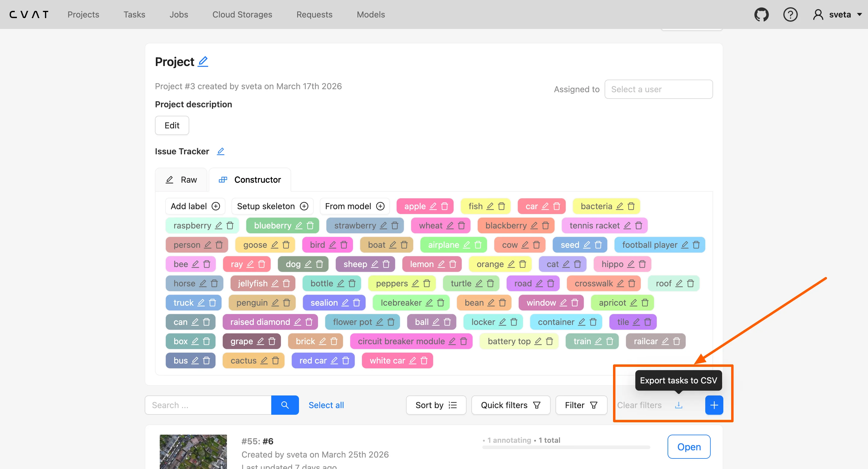Screen dimensions: 868x469
Task: Open the Assigned to user selector
Action: click(x=659, y=89)
